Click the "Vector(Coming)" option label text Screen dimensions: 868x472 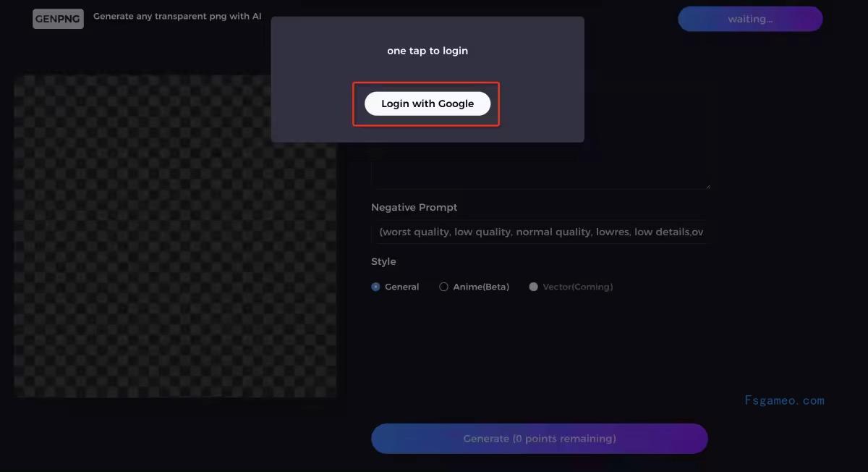578,287
